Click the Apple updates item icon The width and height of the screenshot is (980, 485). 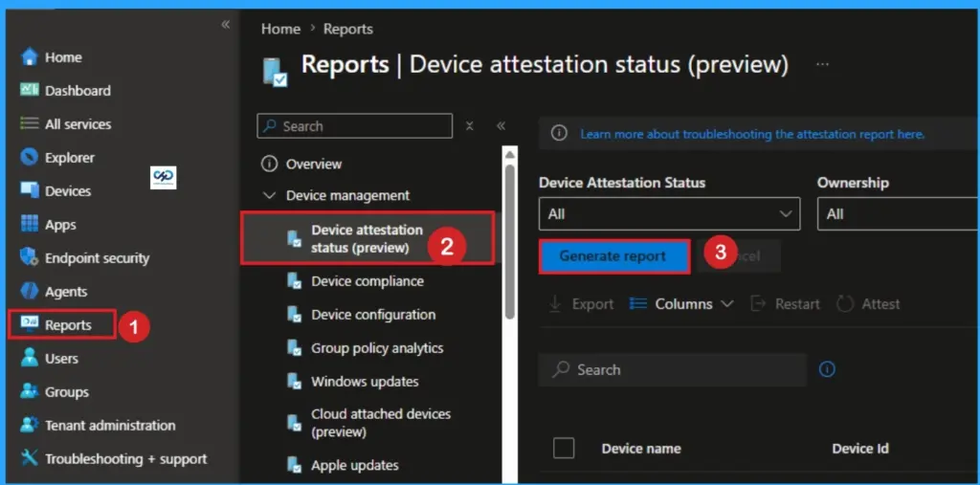tap(295, 466)
